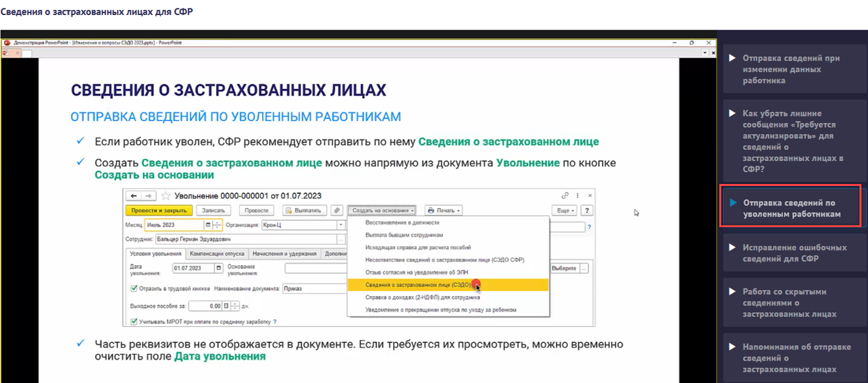Switch to 'Компенсации отпуска' tab

217,253
